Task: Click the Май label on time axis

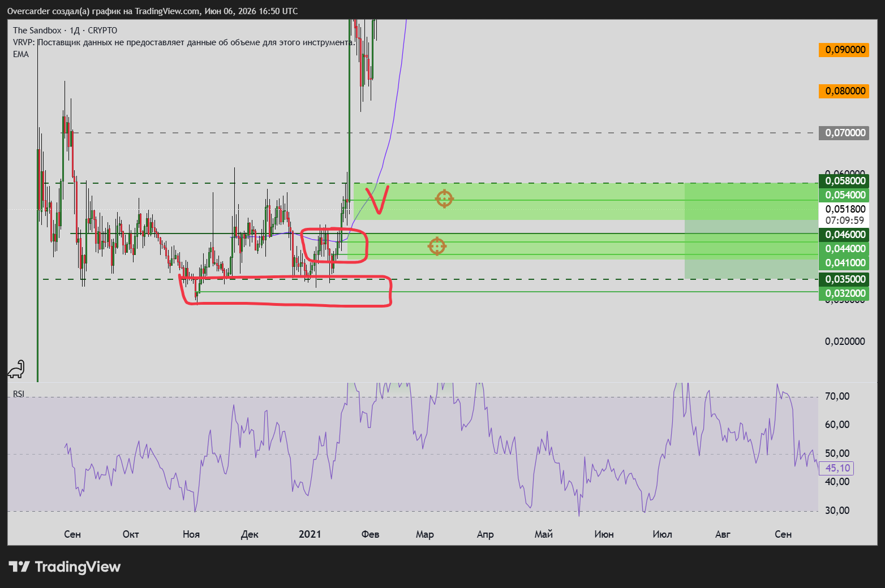Action: point(544,534)
